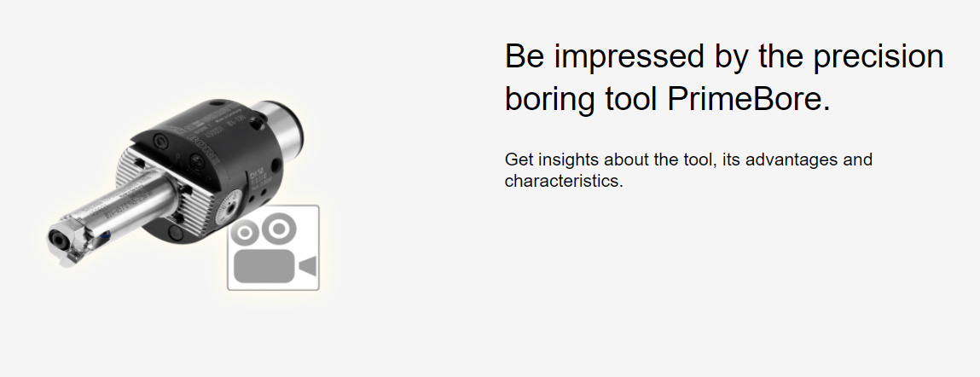Click the word "characteristics." in the description
This screenshot has width=980, height=377.
tap(564, 181)
